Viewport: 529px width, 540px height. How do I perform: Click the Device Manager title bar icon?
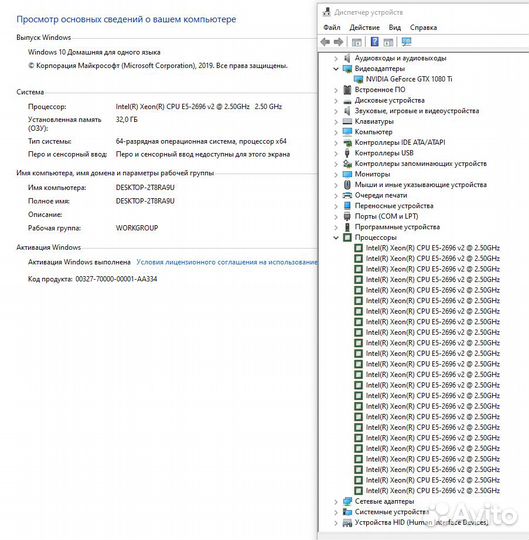pyautogui.click(x=326, y=12)
